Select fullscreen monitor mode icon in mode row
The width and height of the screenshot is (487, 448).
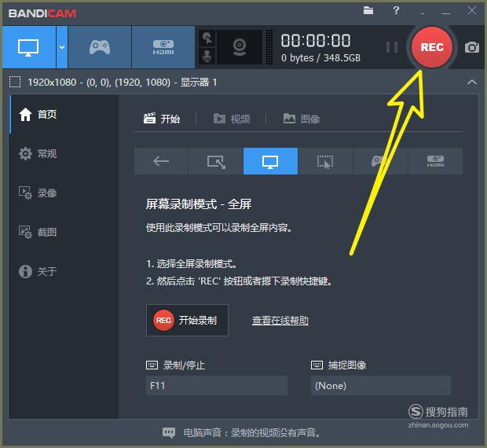(x=270, y=161)
